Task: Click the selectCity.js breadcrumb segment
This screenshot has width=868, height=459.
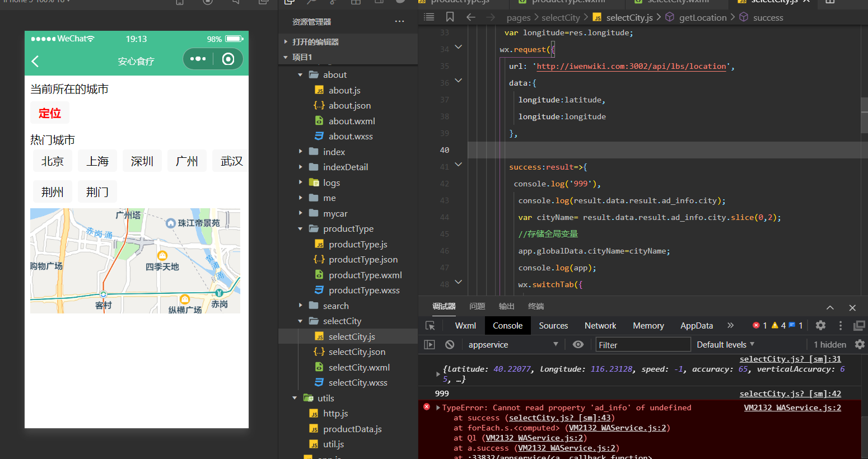Action: (629, 17)
